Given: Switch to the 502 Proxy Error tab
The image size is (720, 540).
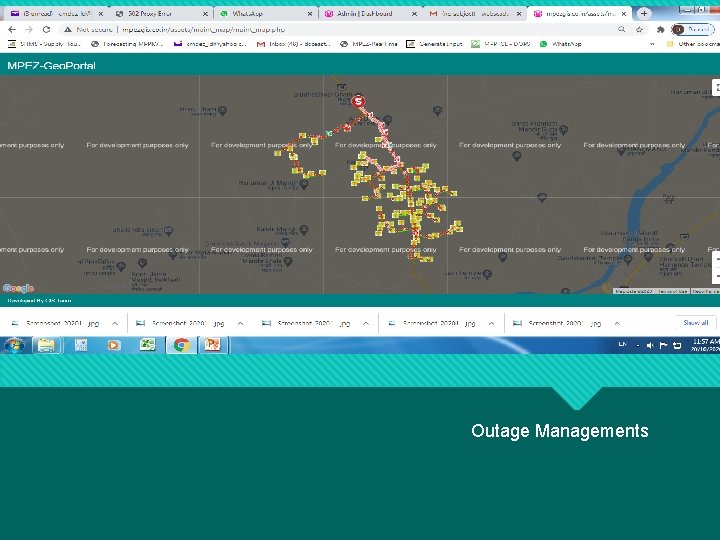Looking at the screenshot, I should point(159,14).
